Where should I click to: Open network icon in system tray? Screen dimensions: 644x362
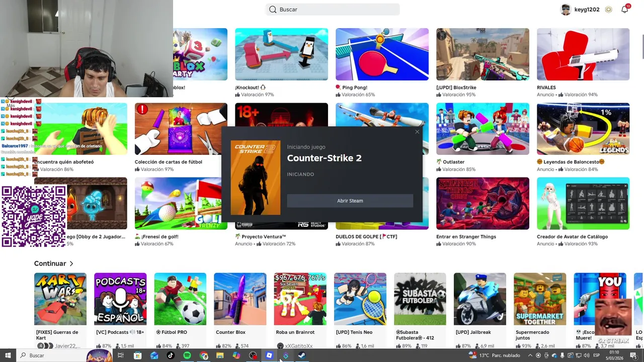(579, 355)
